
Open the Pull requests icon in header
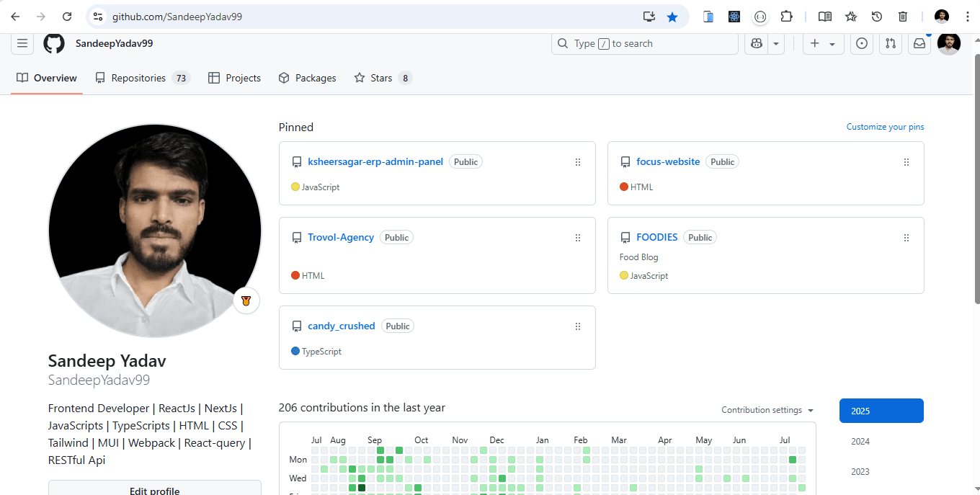point(891,43)
